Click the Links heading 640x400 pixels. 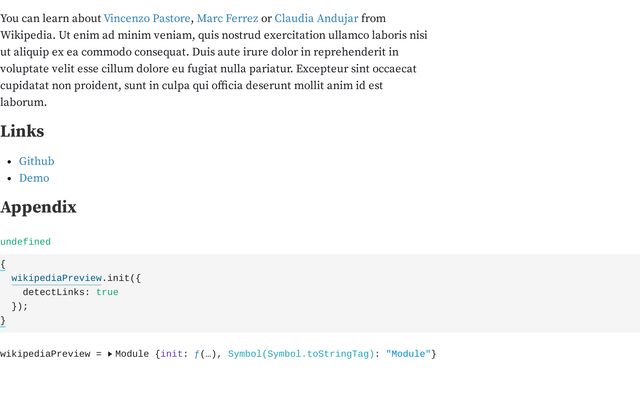click(22, 131)
